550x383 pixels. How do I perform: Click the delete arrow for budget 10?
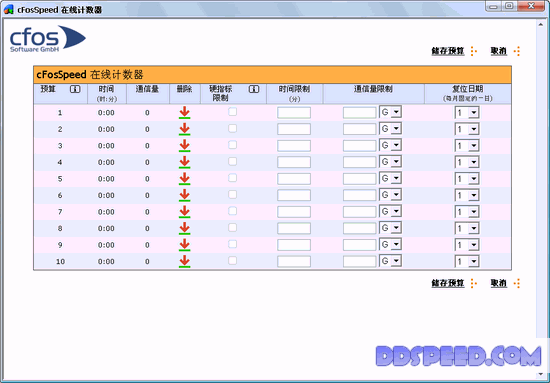(185, 261)
